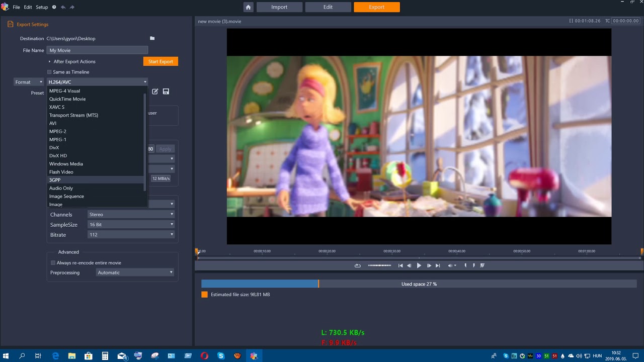Choose AVI from format list

[x=95, y=123]
